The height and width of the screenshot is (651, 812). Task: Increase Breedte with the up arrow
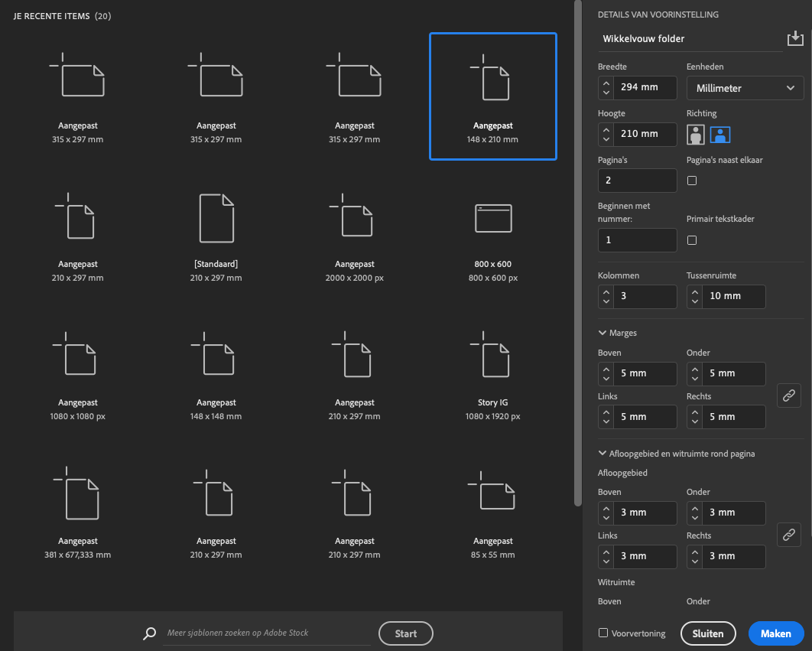coord(606,83)
